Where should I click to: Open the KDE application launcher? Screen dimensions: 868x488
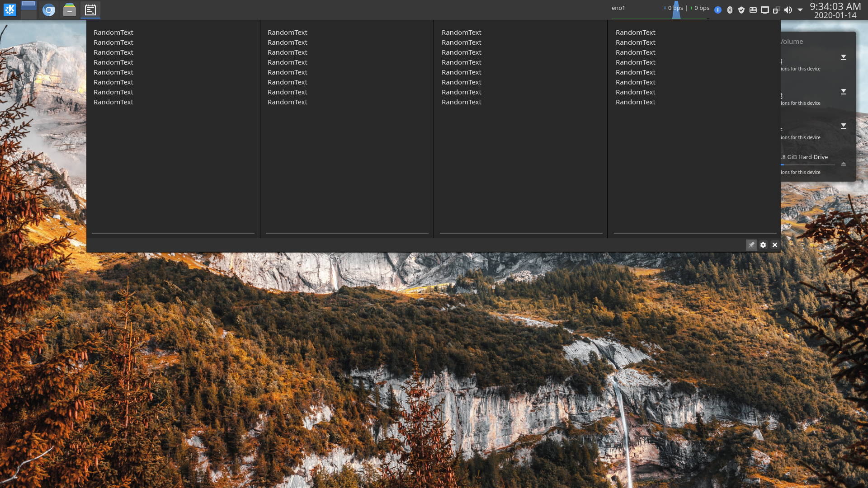[x=10, y=9]
